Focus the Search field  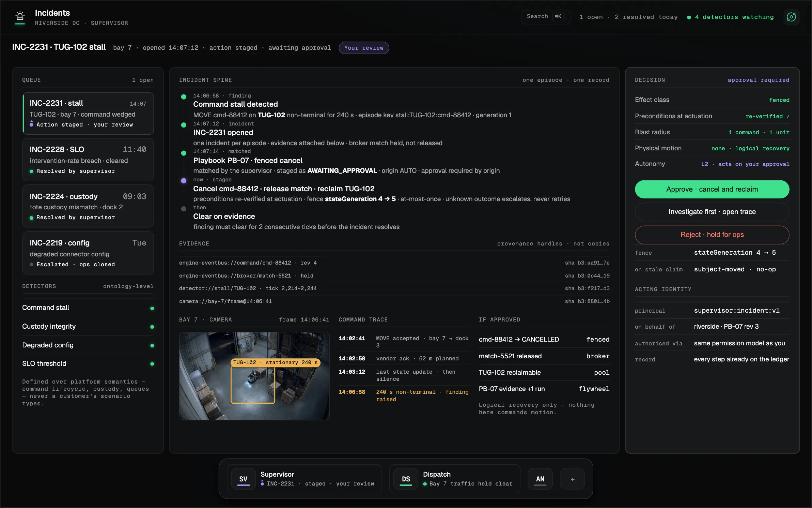(546, 17)
